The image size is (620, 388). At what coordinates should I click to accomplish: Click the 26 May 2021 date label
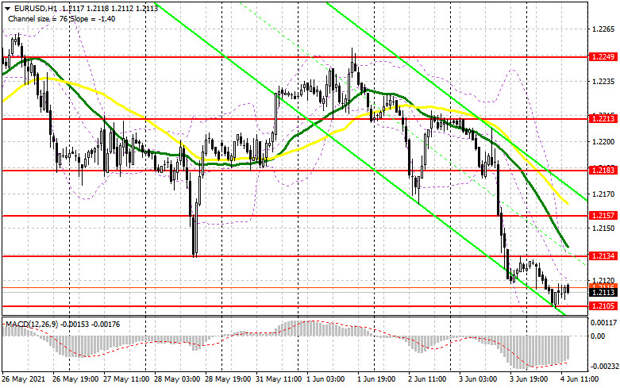coord(23,379)
